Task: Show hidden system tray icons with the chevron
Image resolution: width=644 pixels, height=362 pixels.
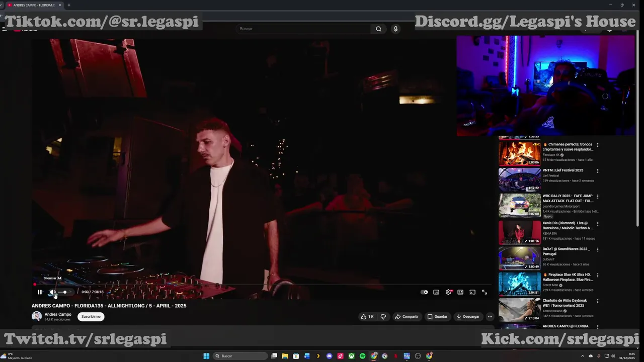Action: pyautogui.click(x=583, y=356)
